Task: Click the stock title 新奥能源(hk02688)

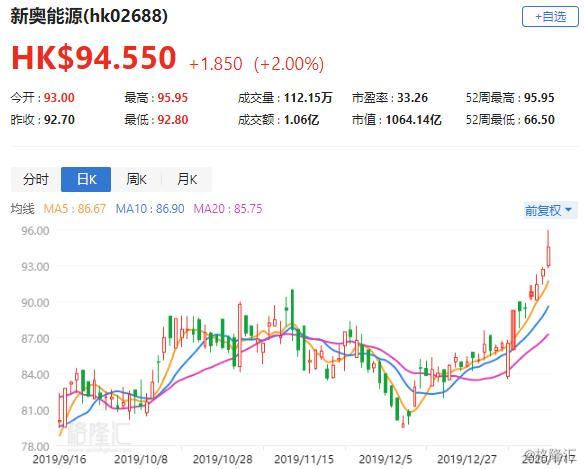Action: [x=89, y=16]
